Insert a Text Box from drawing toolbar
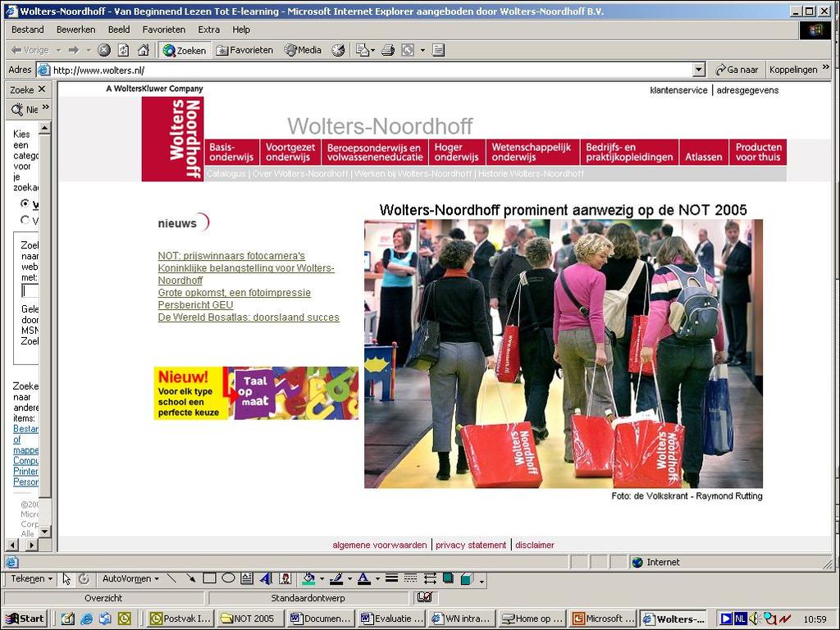The height and width of the screenshot is (630, 840). pos(247,578)
